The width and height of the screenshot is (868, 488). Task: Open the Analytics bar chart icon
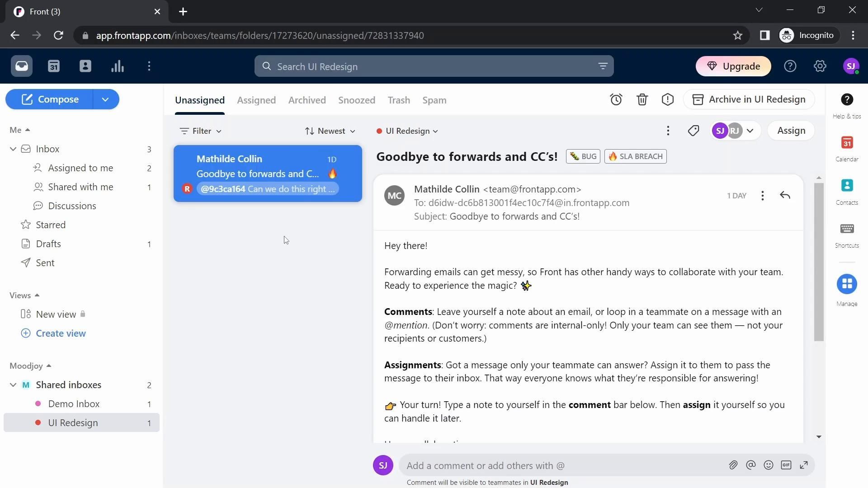(x=118, y=66)
